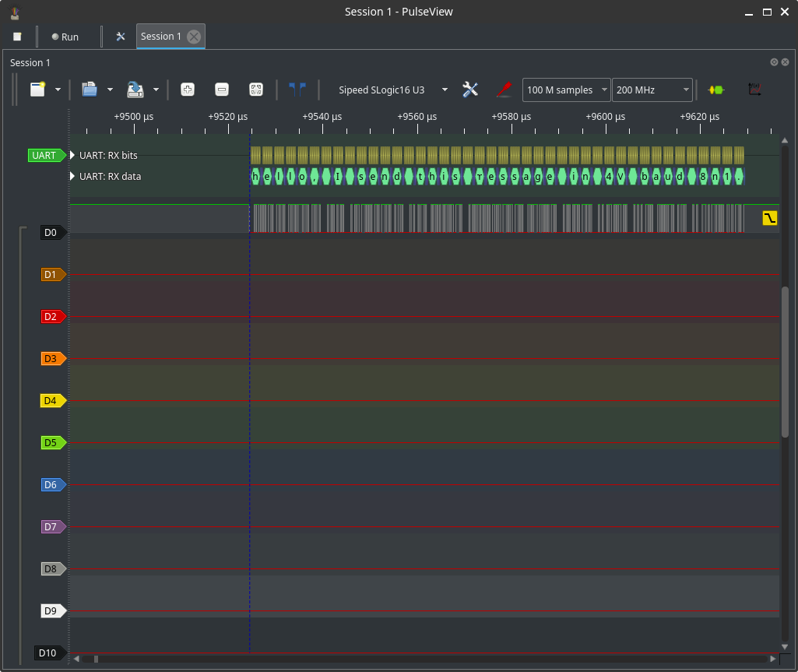Open channel configuration probe icon
798x672 pixels.
point(504,90)
